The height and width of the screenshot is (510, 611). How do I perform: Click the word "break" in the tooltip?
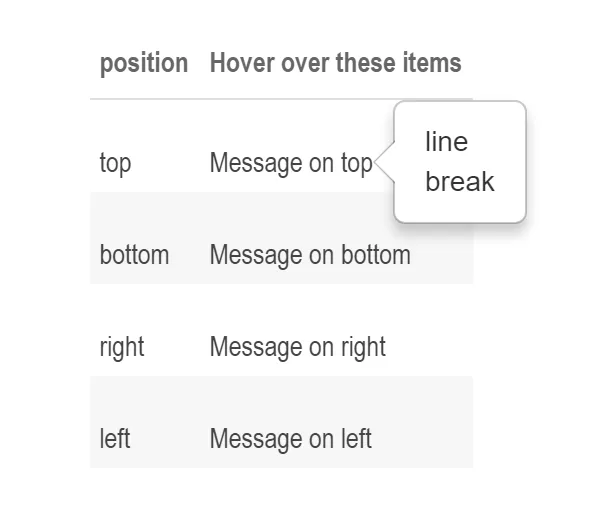(x=460, y=182)
